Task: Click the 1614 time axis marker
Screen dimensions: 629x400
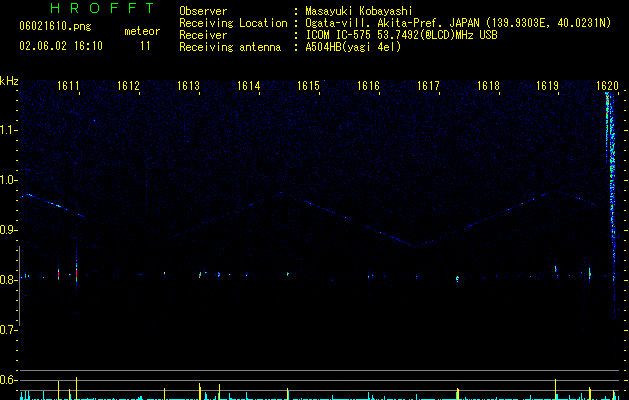Action: (x=248, y=86)
